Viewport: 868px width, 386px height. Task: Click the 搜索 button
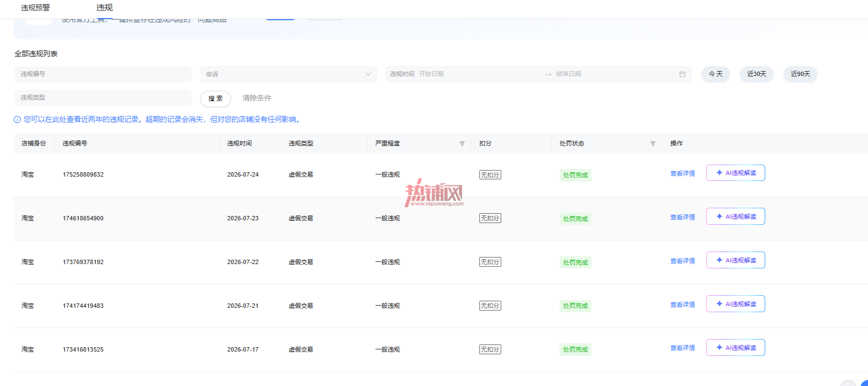215,98
